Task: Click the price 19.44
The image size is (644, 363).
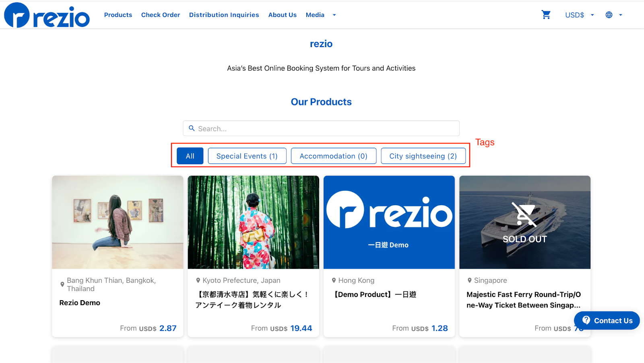Action: point(301,328)
